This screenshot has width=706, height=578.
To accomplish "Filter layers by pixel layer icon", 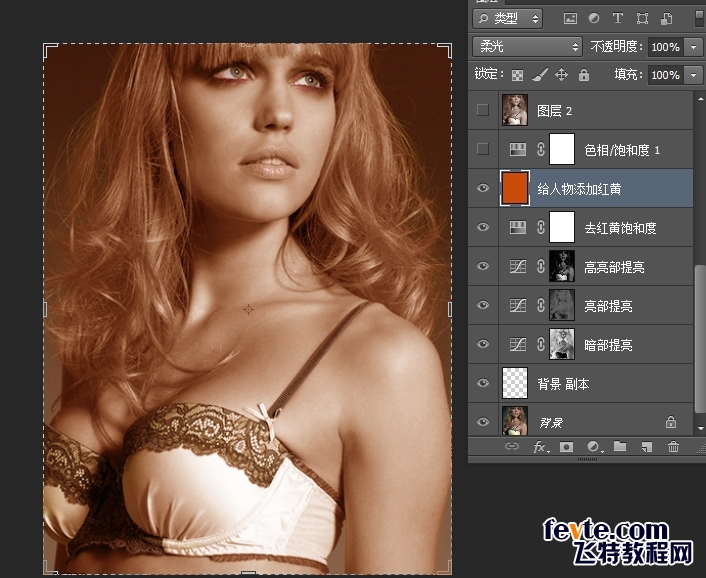I will point(570,18).
